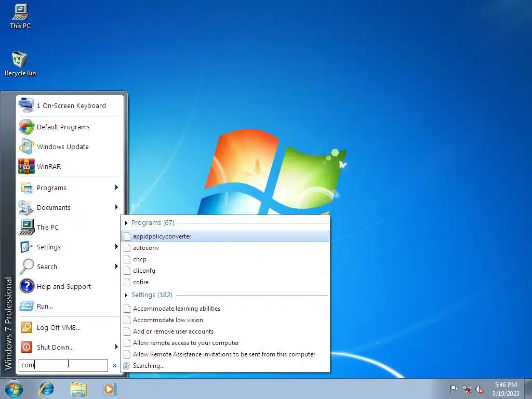This screenshot has height=399, width=532.
Task: Open File Explorer from taskbar
Action: (x=78, y=389)
